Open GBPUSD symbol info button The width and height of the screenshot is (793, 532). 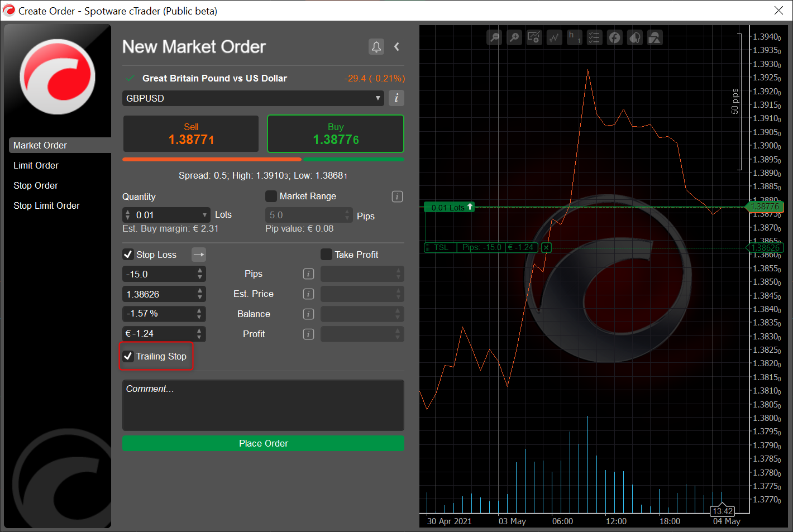(x=396, y=98)
